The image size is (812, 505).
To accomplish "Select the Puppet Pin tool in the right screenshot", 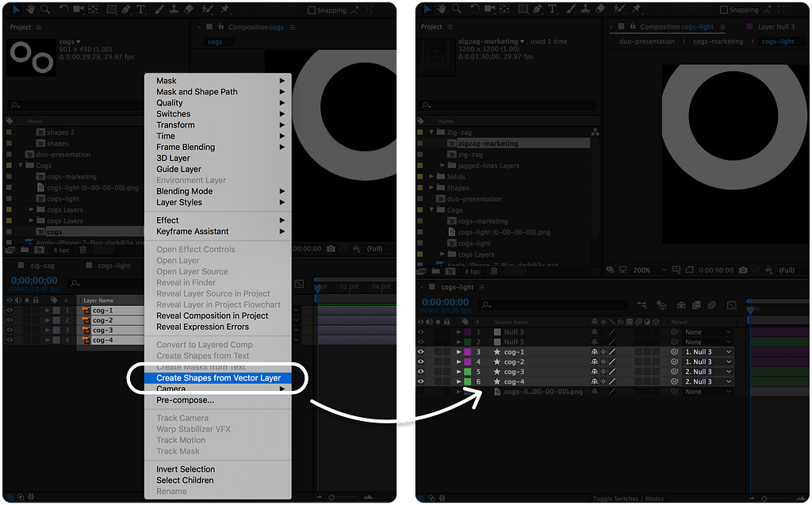I will pyautogui.click(x=637, y=9).
